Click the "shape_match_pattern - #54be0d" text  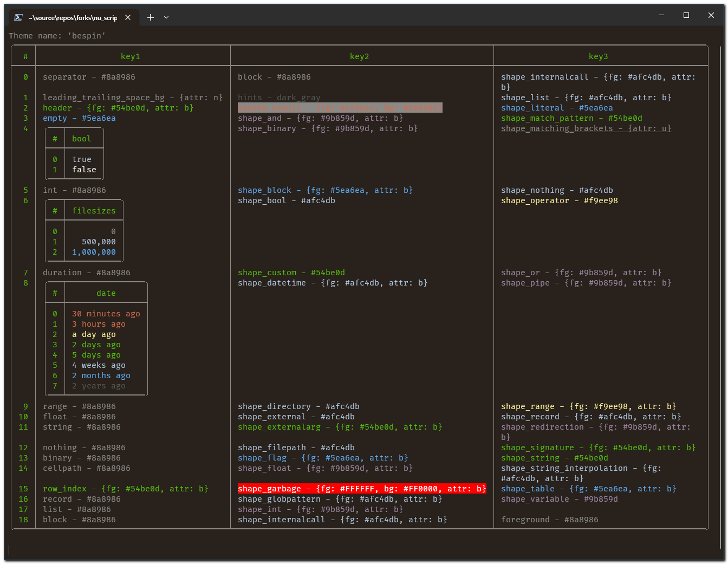tap(572, 118)
